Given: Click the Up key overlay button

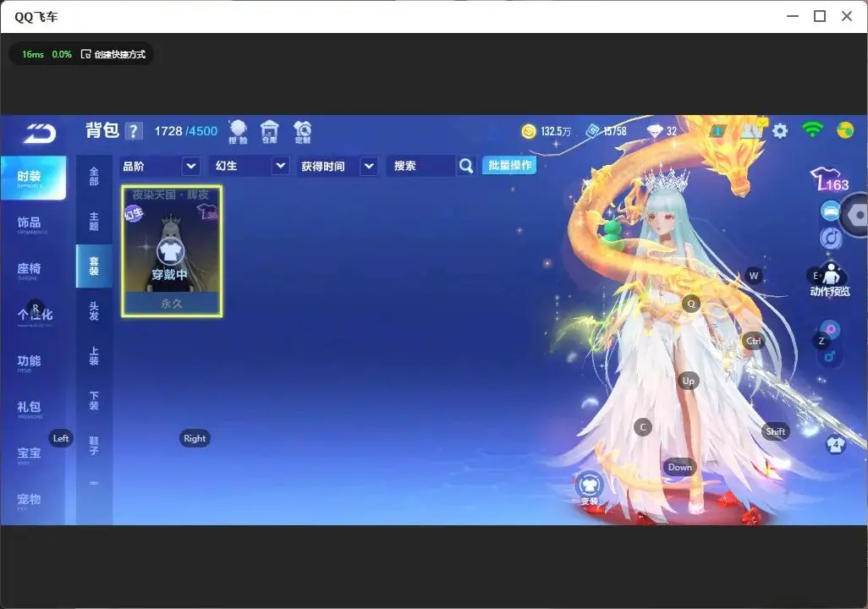Looking at the screenshot, I should [x=688, y=381].
